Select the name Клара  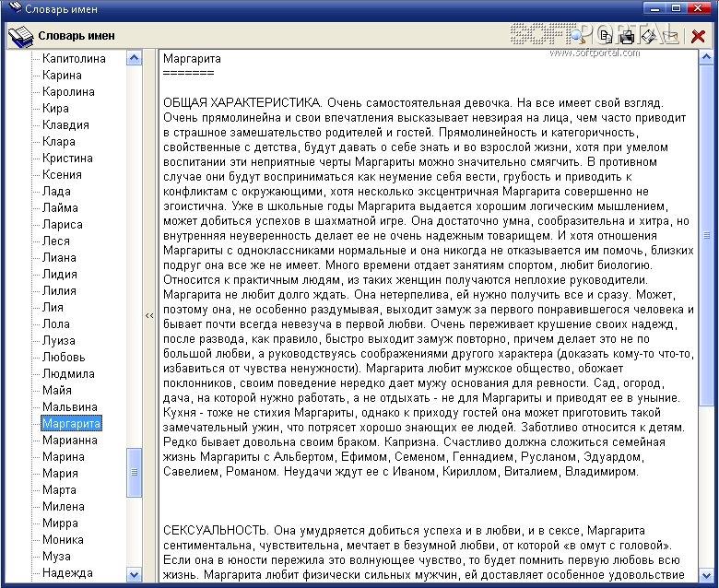pyautogui.click(x=59, y=141)
